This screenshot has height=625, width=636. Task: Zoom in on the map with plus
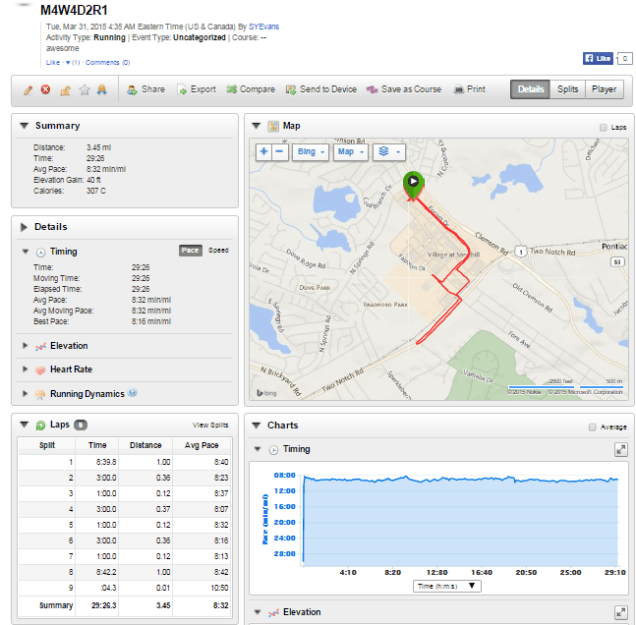click(264, 152)
